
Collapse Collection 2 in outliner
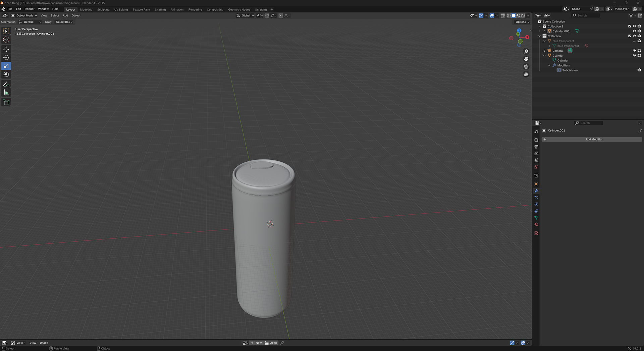540,26
